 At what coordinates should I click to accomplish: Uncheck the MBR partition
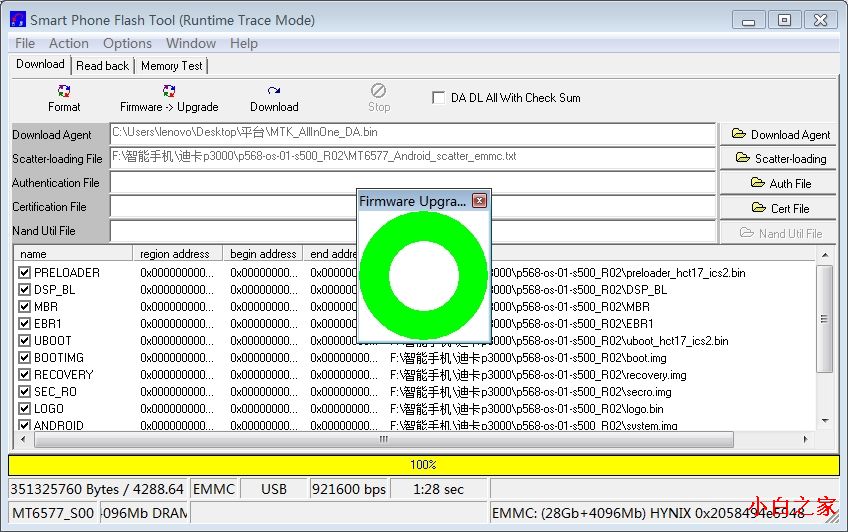pyautogui.click(x=24, y=307)
